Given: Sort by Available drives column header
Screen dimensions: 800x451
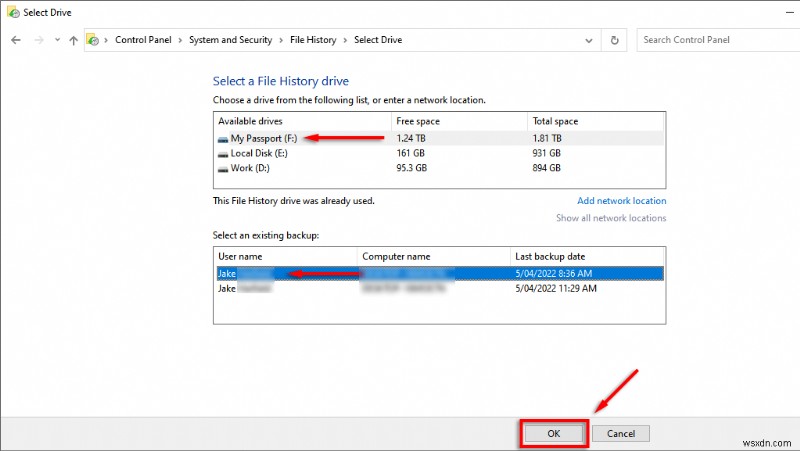Looking at the screenshot, I should coord(303,121).
